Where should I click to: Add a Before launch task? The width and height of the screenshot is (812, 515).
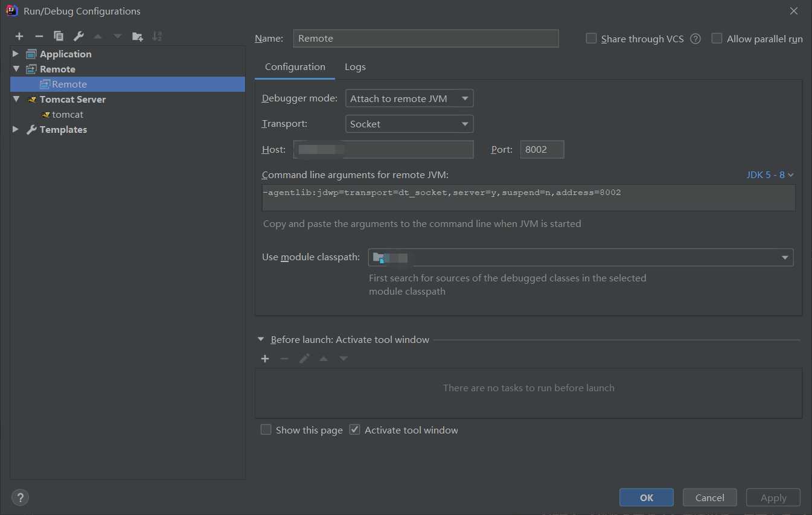(x=265, y=359)
